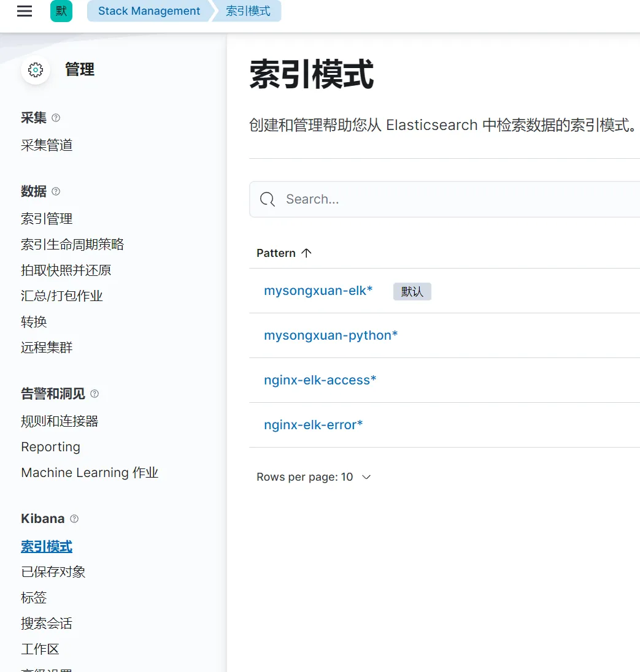Open the nginx-elk-access* index pattern
The width and height of the screenshot is (640, 672).
point(320,380)
